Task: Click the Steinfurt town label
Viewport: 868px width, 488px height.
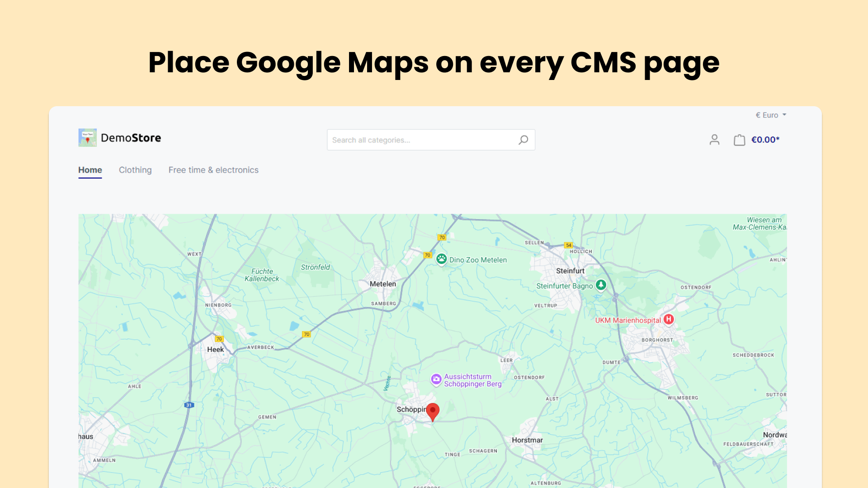Action: (570, 271)
